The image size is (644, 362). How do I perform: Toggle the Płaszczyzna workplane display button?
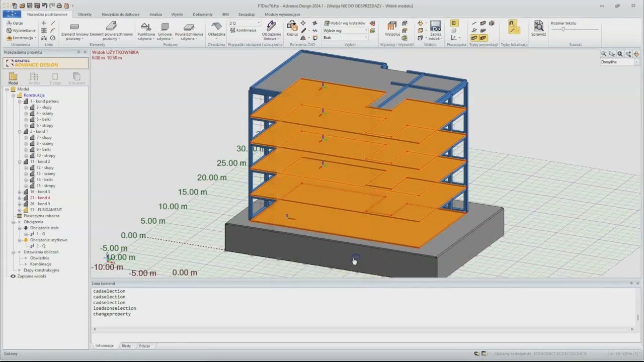coord(454,23)
